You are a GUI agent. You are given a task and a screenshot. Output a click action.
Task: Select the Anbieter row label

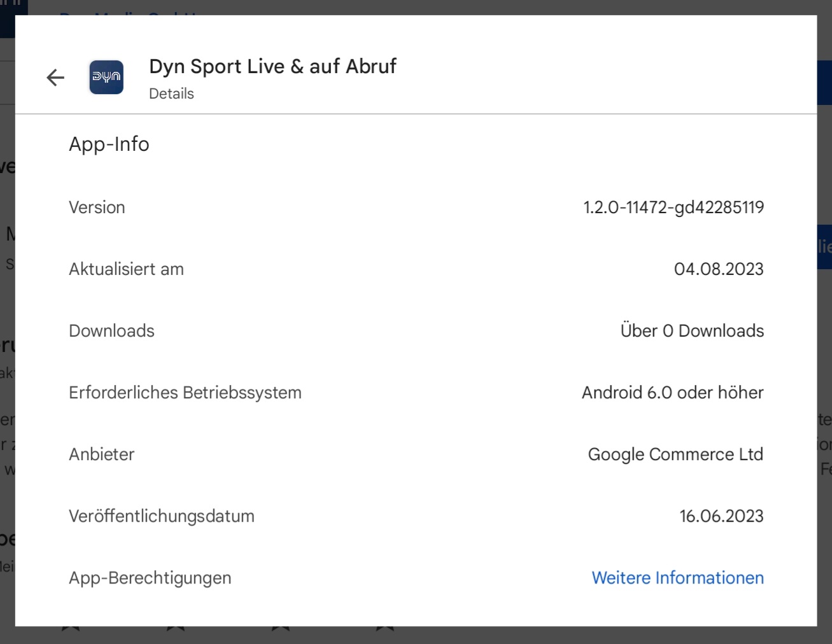point(102,454)
